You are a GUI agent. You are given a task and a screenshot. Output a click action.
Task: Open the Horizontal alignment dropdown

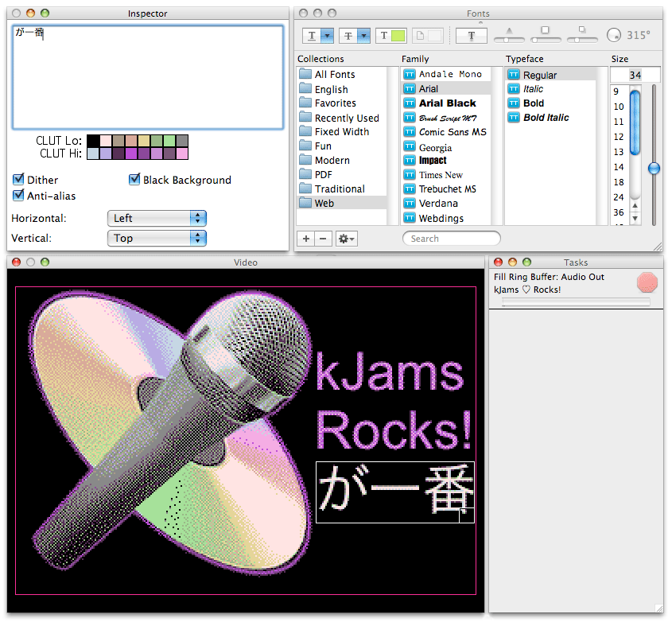[x=157, y=218]
